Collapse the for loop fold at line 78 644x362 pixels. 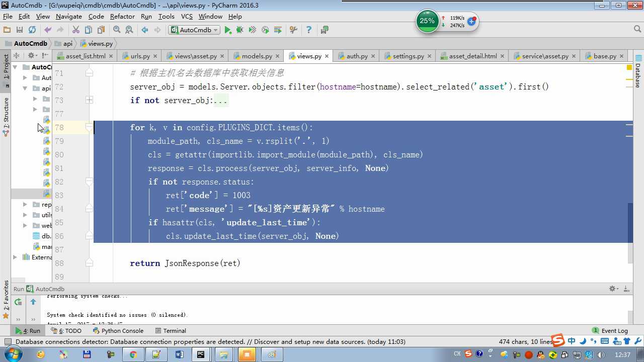click(x=89, y=128)
